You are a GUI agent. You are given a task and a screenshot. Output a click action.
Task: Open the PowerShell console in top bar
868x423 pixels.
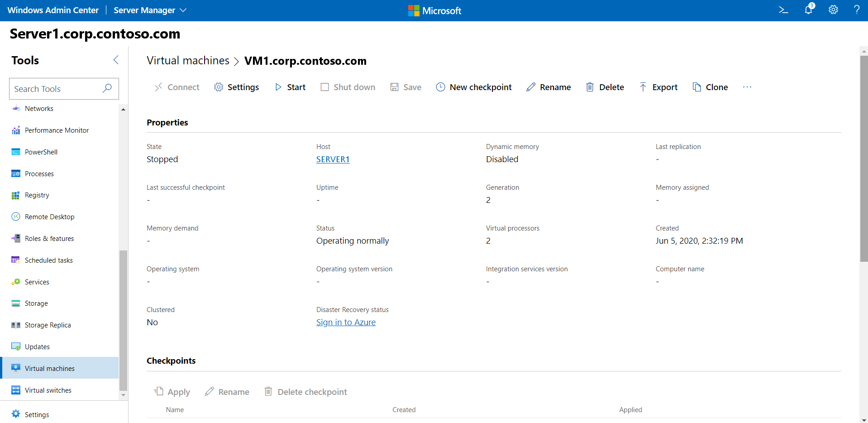783,10
